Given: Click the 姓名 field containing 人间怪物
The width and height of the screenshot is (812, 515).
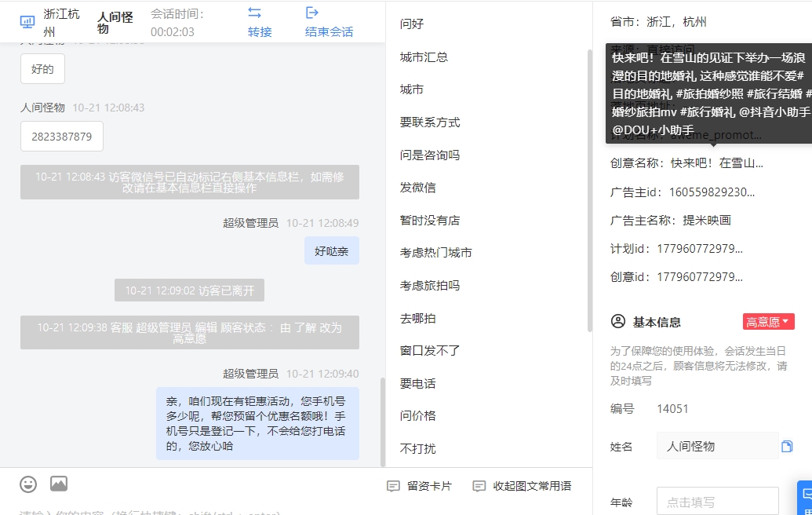Looking at the screenshot, I should tap(718, 446).
